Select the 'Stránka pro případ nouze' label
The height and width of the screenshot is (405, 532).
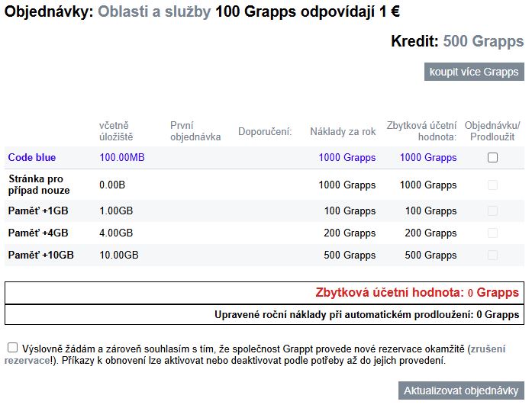point(39,185)
